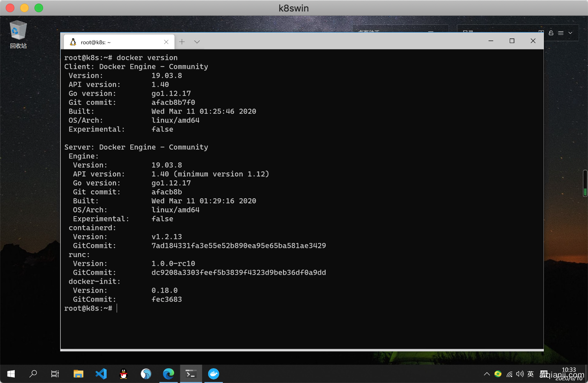Open the new tab dropdown in Windows Terminal
The width and height of the screenshot is (588, 383).
point(197,42)
